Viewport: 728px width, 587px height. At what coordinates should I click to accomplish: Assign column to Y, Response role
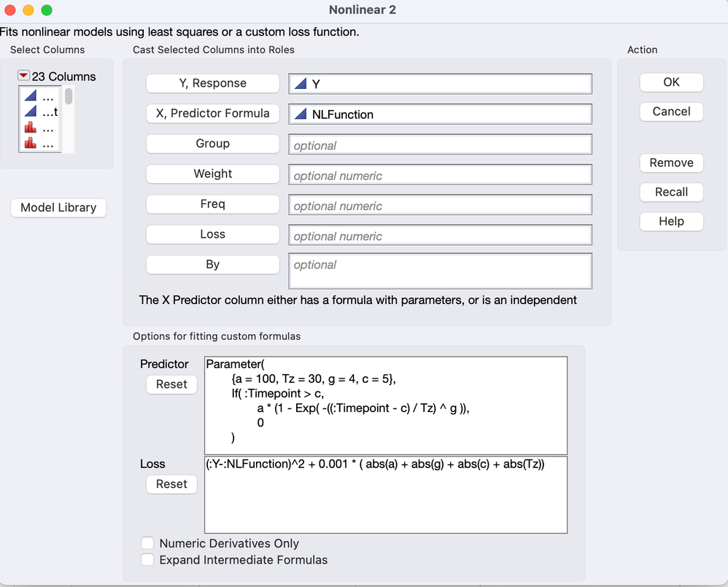coord(212,83)
